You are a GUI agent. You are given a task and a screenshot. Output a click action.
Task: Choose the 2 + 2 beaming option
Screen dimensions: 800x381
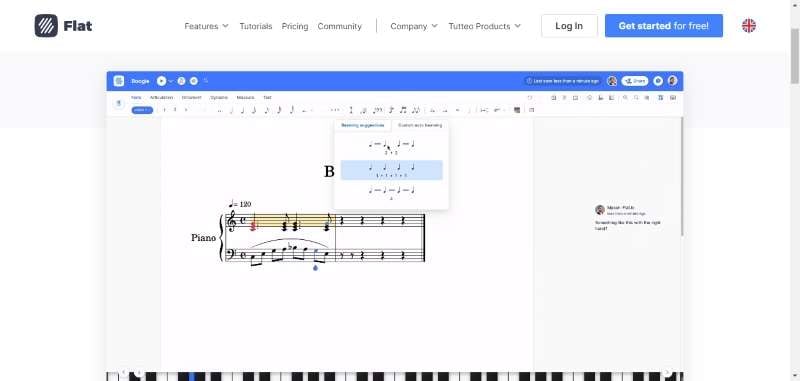click(x=391, y=147)
